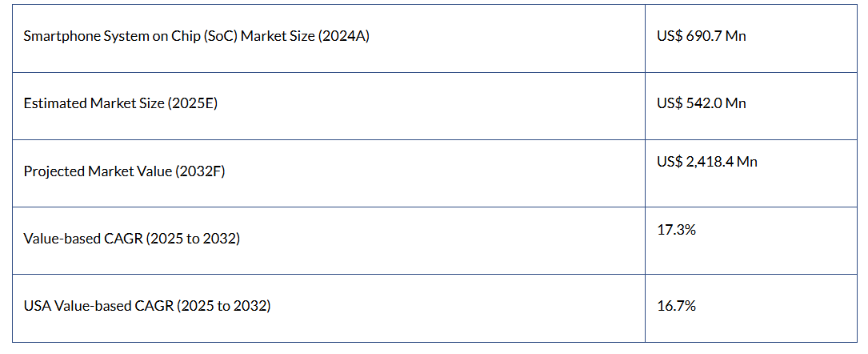Click the USA Value-based CAGR label

(x=146, y=306)
